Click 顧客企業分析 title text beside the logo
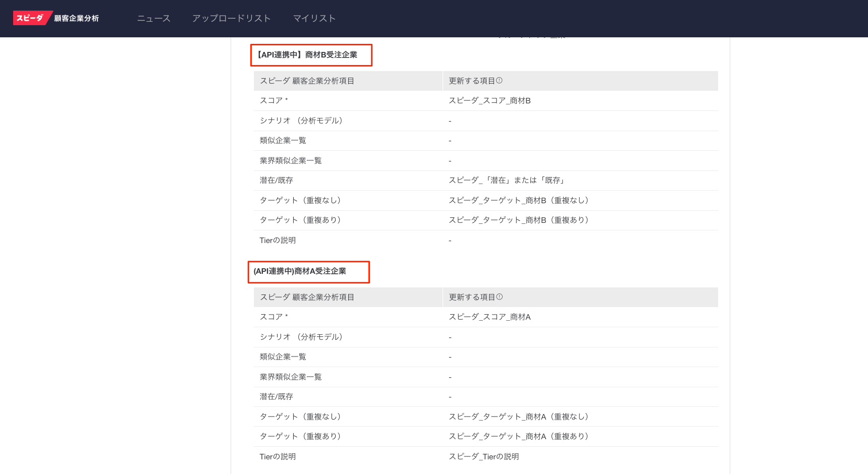 [x=77, y=18]
